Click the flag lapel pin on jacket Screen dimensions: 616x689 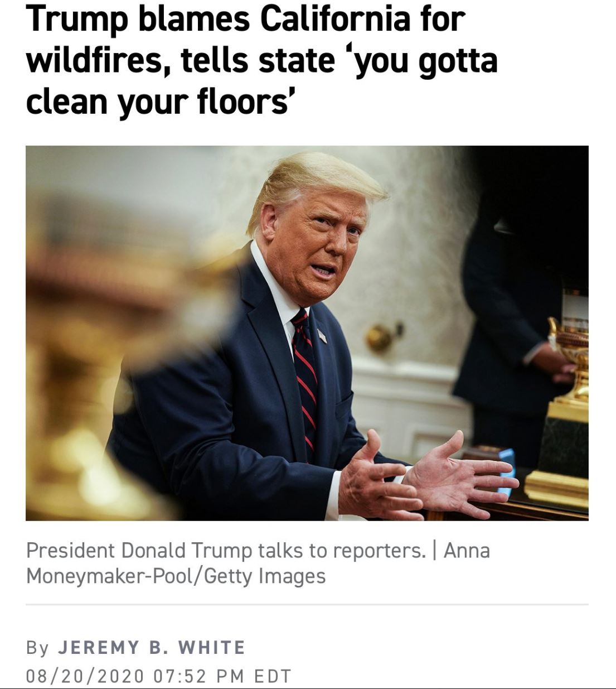[322, 336]
